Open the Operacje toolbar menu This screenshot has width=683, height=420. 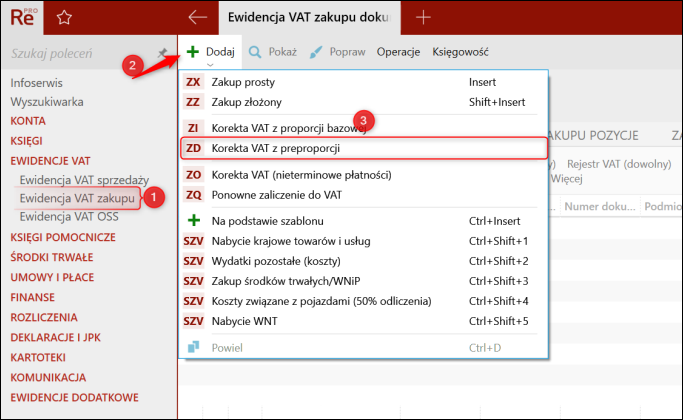tap(398, 52)
